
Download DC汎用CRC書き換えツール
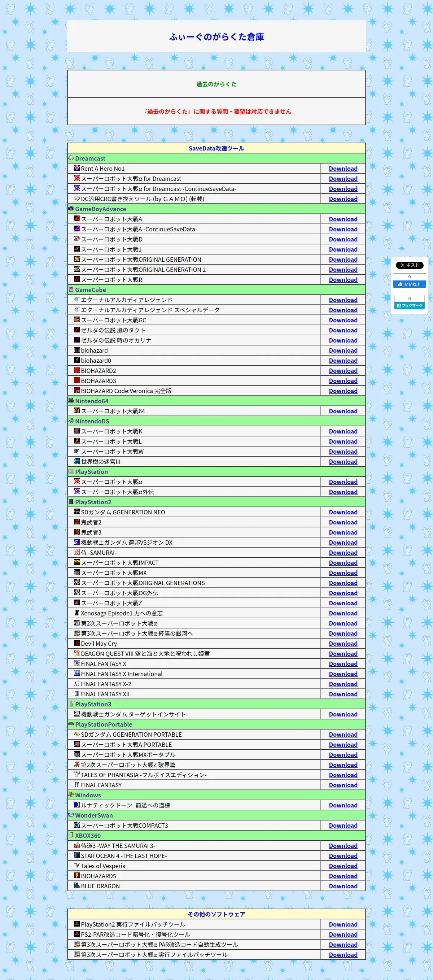tap(343, 199)
